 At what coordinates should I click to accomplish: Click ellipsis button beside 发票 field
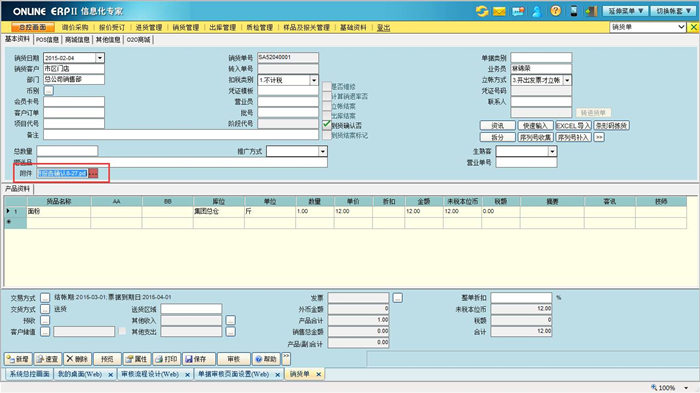(x=397, y=297)
